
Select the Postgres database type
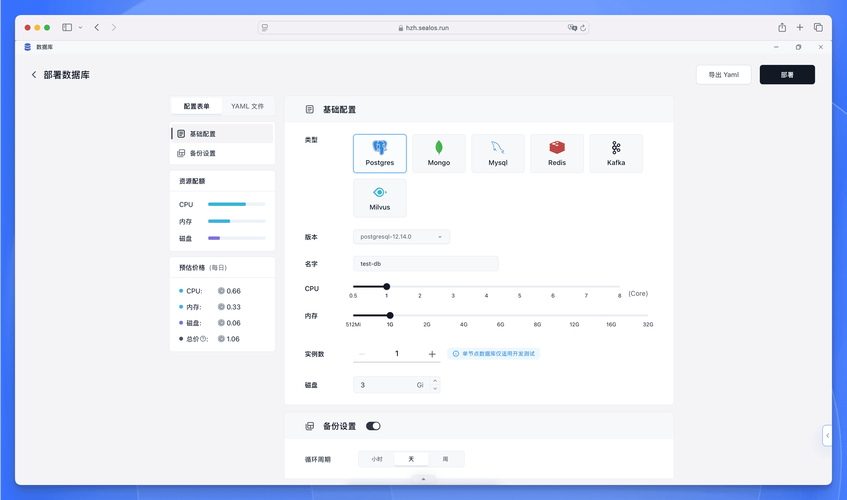[380, 153]
